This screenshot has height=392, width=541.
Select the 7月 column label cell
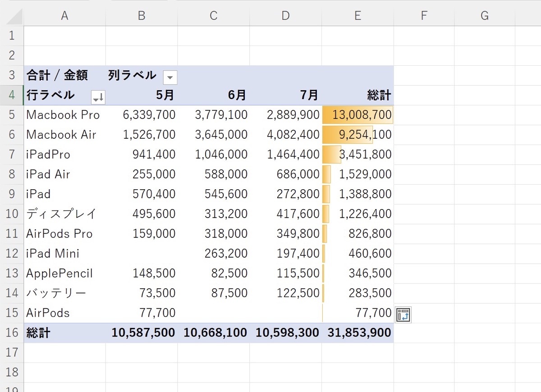286,95
